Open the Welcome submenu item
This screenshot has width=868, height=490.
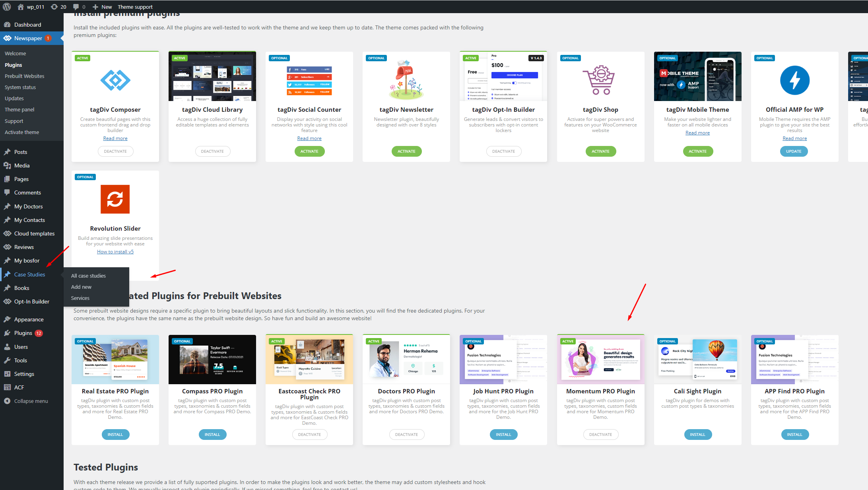15,53
